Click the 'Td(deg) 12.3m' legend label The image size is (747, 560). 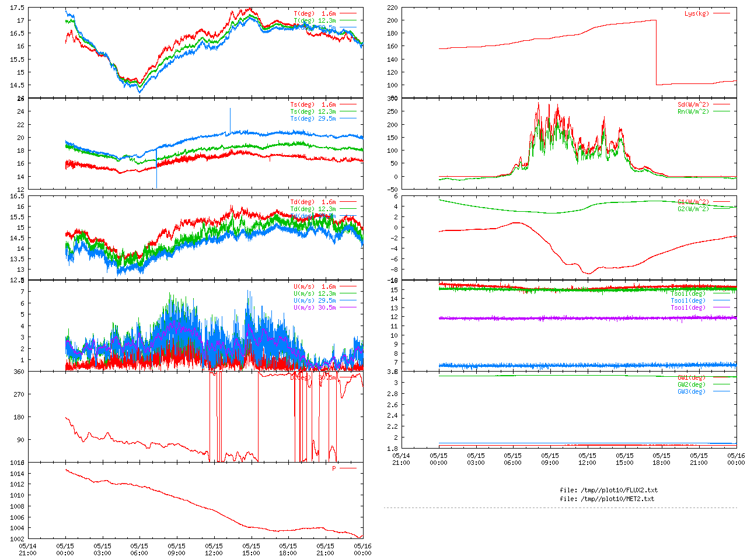313,209
